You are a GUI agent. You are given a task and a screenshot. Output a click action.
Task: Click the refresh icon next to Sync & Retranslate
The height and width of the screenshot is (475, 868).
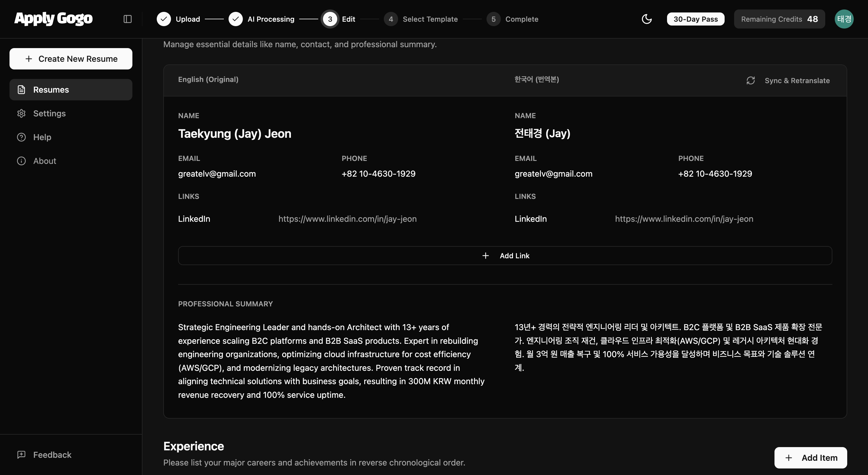[750, 80]
